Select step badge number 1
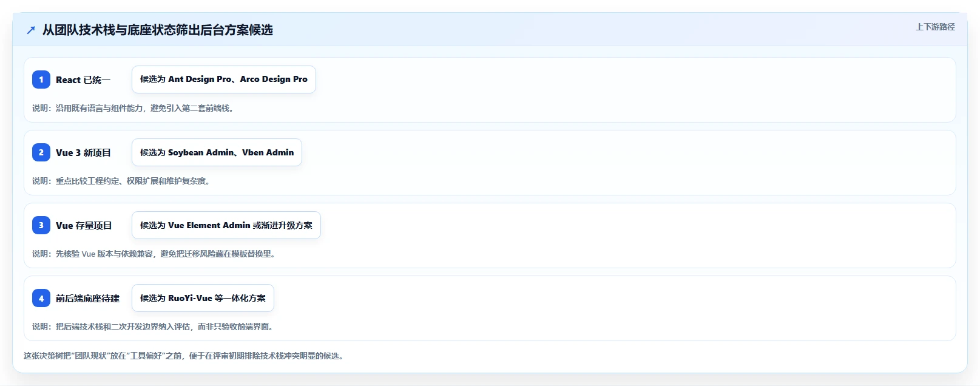Screen dimensions: 980x386 pos(41,80)
